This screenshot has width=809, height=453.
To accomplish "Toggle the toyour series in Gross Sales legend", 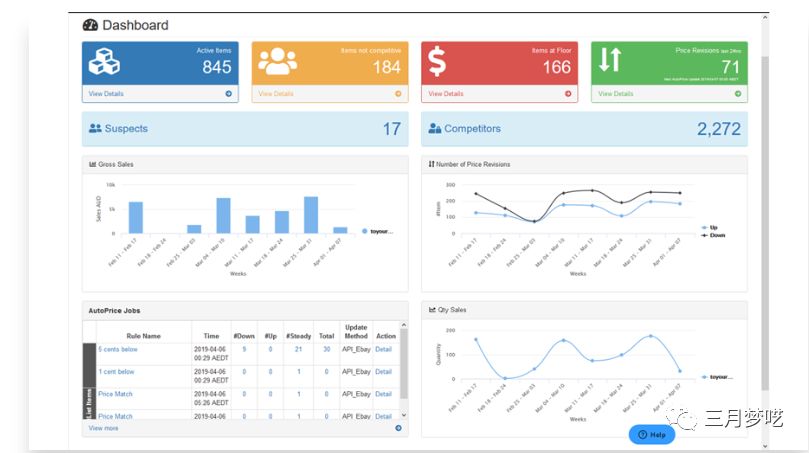I will tap(378, 231).
